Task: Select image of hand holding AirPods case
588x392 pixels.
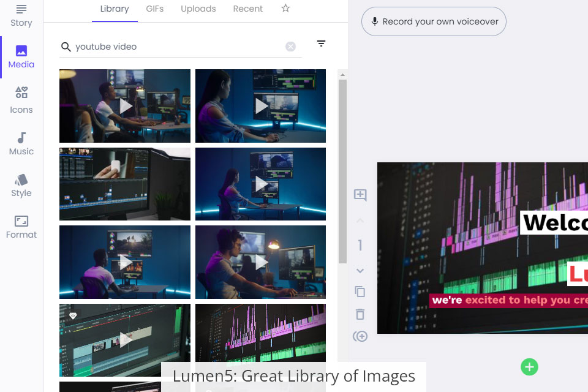Action: click(125, 184)
